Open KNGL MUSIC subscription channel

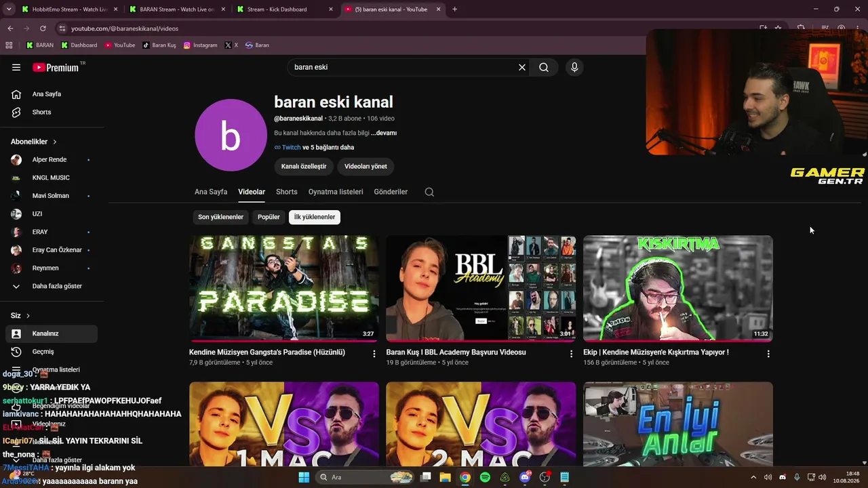[52, 178]
